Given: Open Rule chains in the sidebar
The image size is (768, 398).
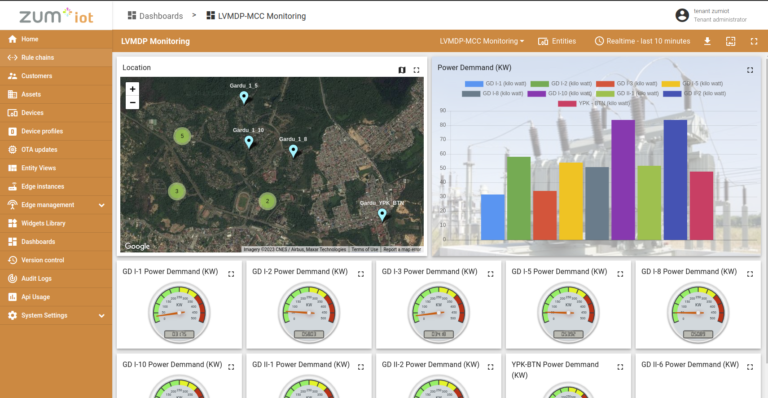Looking at the screenshot, I should pos(56,57).
